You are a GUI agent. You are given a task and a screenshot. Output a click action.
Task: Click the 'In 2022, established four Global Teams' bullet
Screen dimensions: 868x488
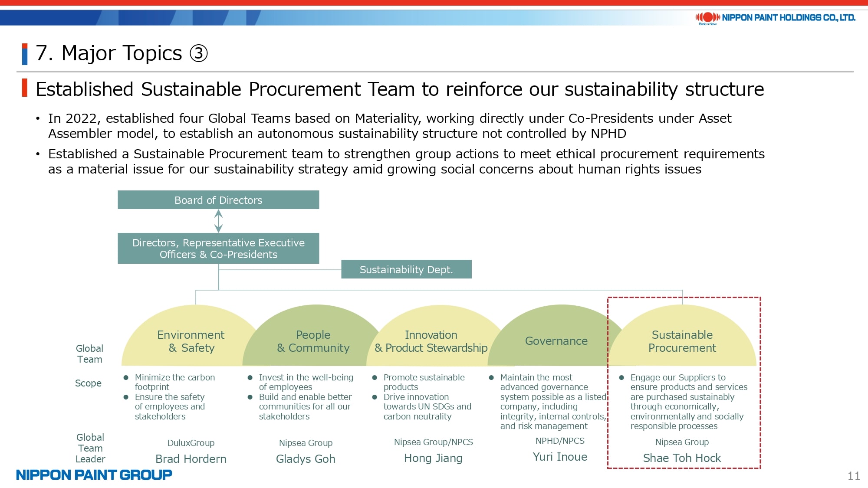pos(390,126)
